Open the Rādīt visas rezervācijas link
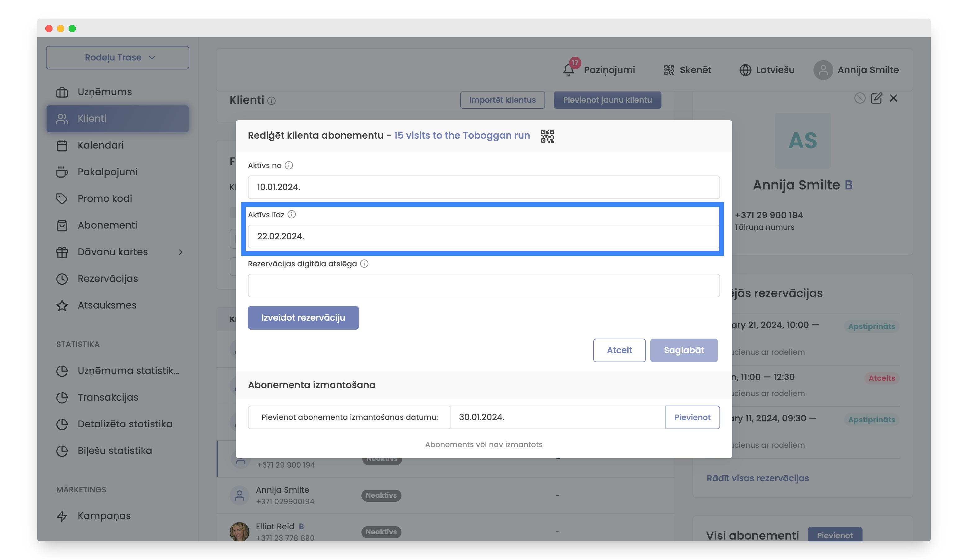 click(758, 478)
